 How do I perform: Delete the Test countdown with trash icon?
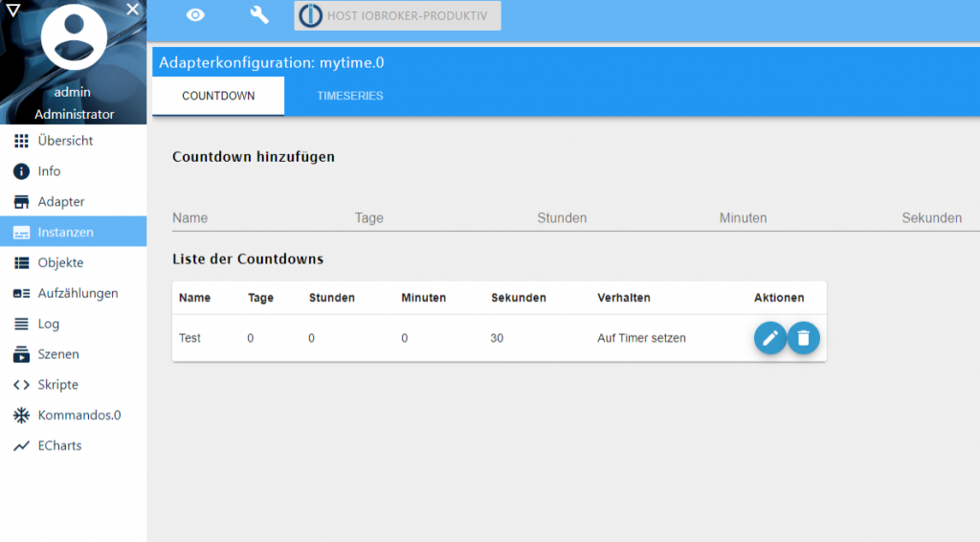[x=804, y=338]
